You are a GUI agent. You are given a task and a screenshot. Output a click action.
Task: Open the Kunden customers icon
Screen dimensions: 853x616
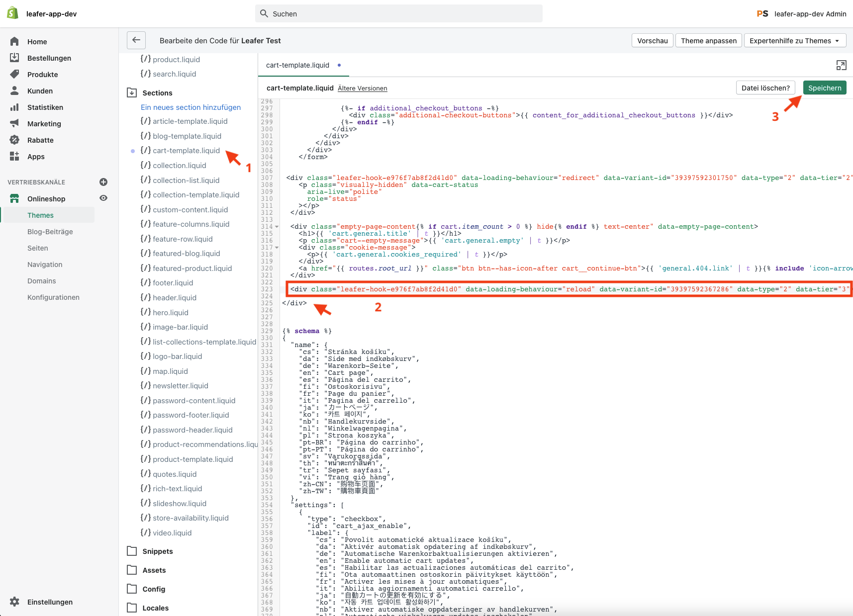point(14,90)
